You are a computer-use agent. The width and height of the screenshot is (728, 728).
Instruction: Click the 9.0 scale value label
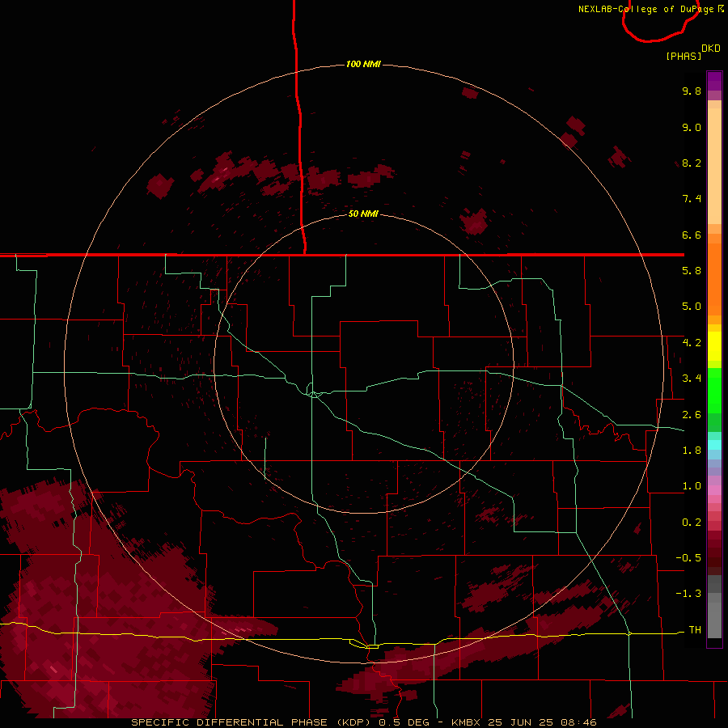click(692, 127)
